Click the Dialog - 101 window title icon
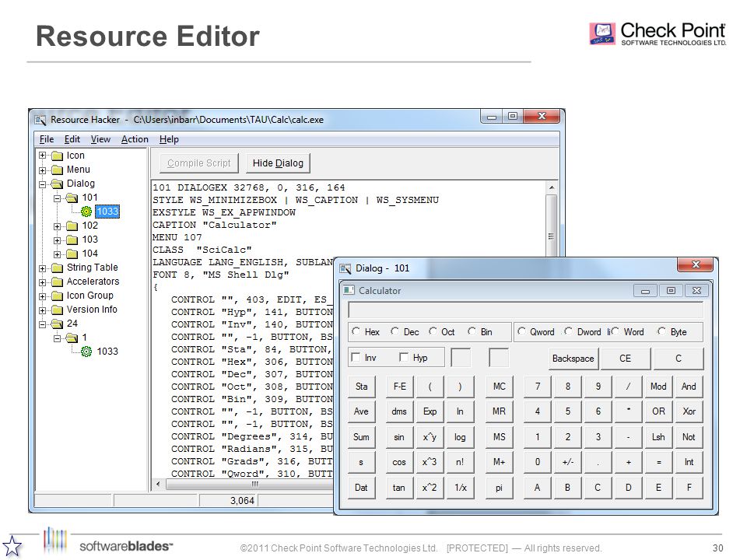 point(345,268)
